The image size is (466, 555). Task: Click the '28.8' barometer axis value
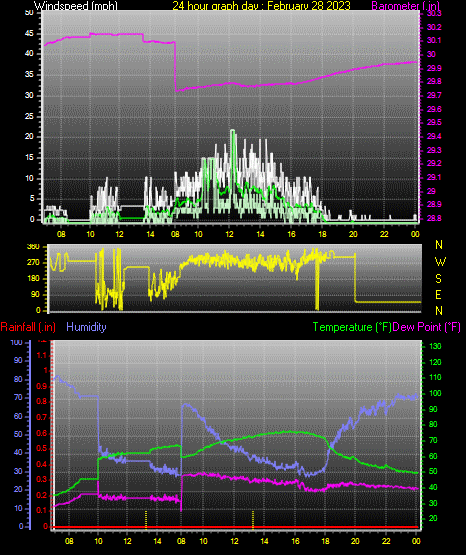tap(434, 218)
